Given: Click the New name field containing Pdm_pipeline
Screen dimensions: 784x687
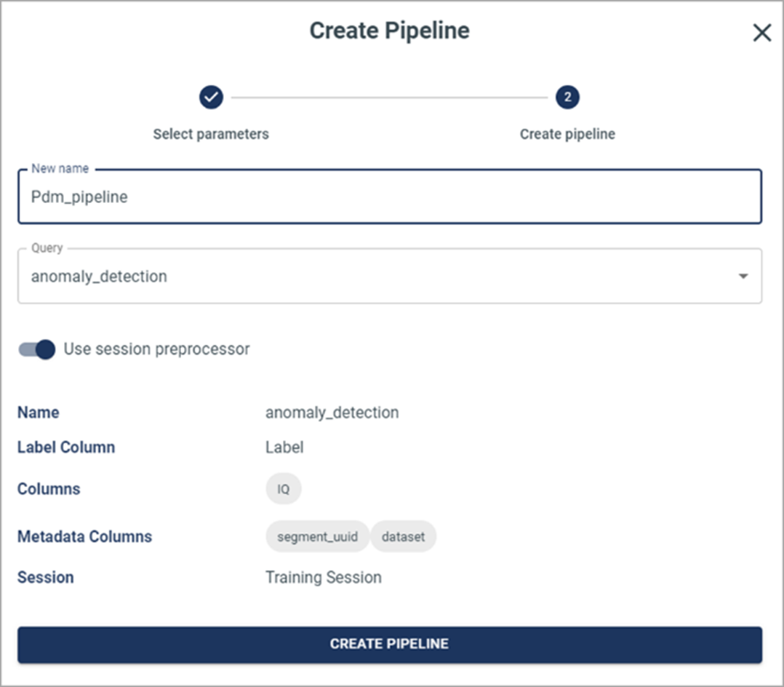Looking at the screenshot, I should 389,196.
